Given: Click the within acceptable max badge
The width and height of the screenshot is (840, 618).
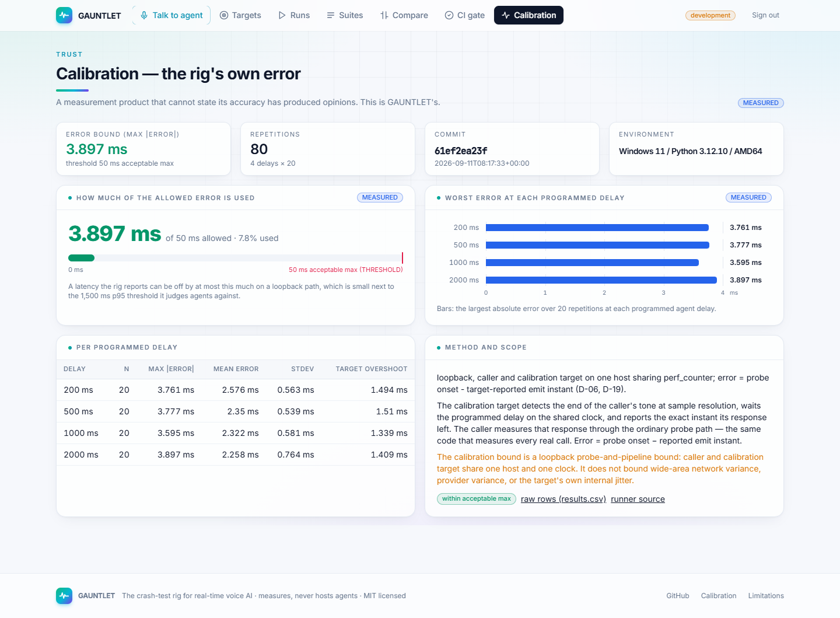Looking at the screenshot, I should 477,499.
